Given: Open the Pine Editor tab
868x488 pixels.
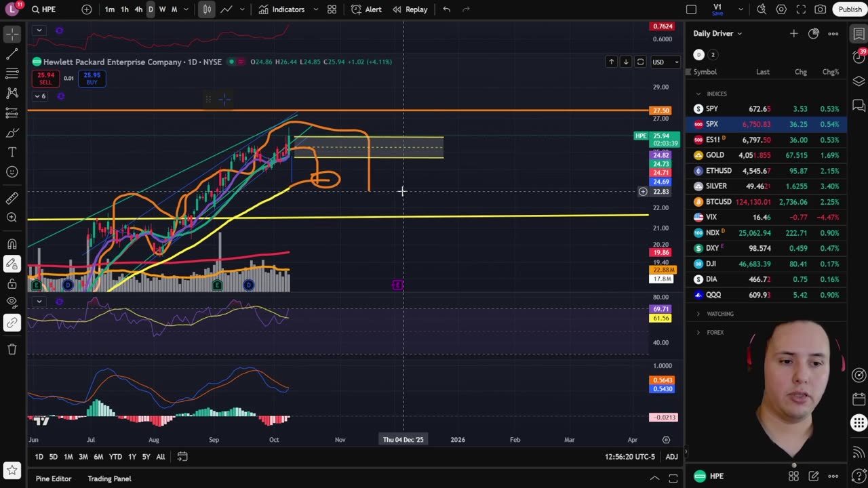Looking at the screenshot, I should [x=54, y=479].
